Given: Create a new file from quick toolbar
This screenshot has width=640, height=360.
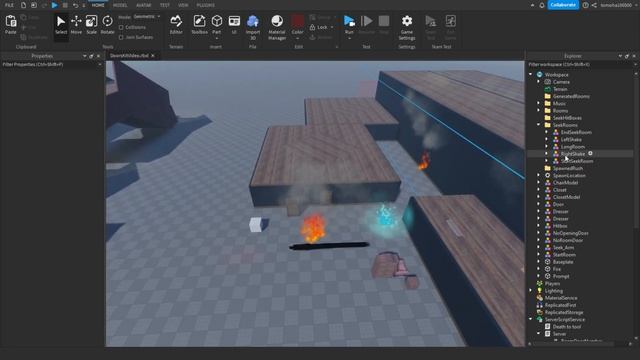Looking at the screenshot, I should tap(23, 5).
